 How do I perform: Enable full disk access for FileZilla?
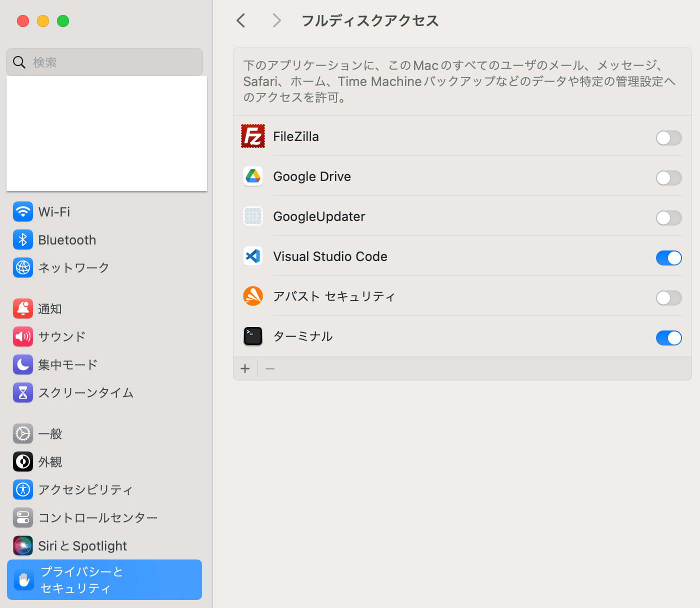(668, 138)
